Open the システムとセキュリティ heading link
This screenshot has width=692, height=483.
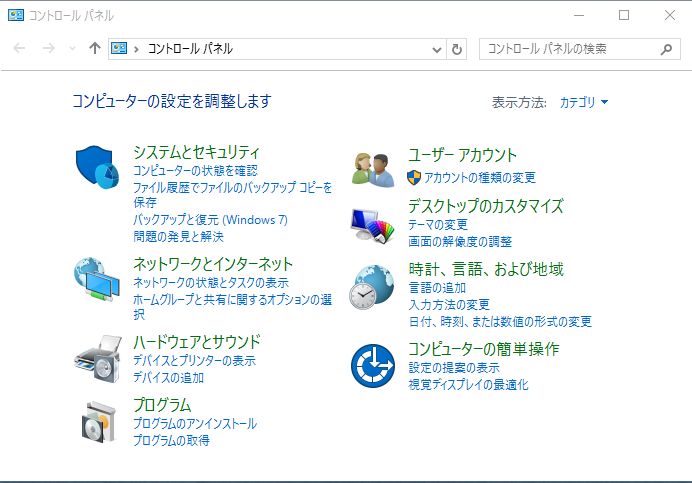pyautogui.click(x=196, y=152)
